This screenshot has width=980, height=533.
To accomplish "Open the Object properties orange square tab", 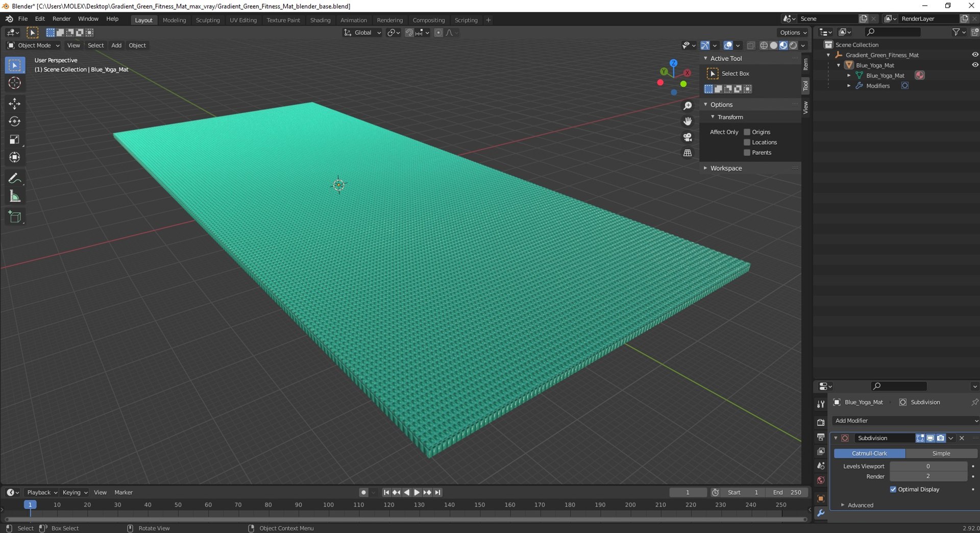I will 821,499.
